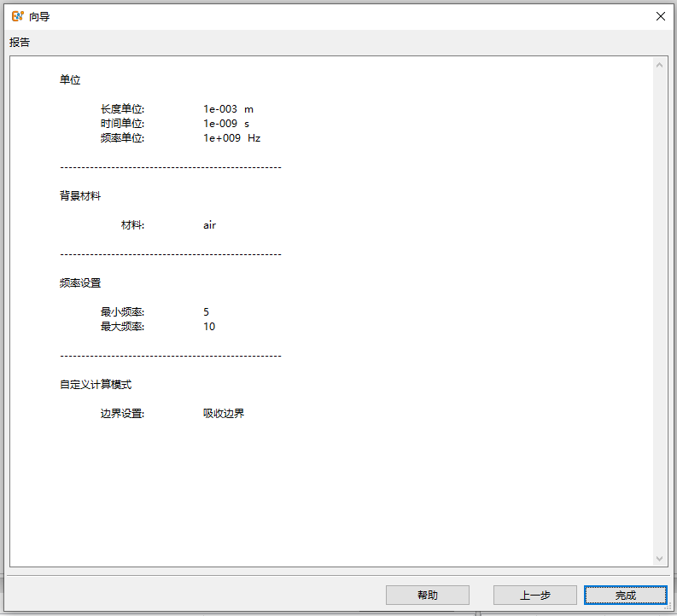Click the report scrollbar up arrow
The image size is (677, 616).
(x=659, y=65)
